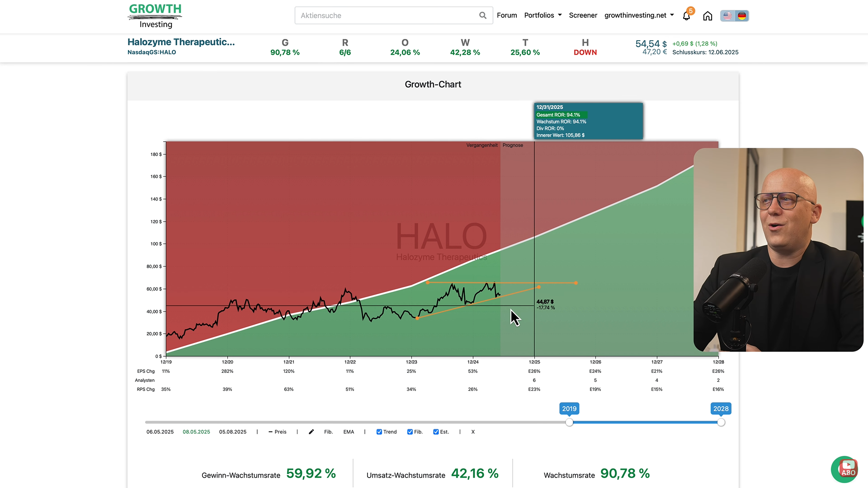Click the Umsatz-Wachstumsrate 42,16 % value

pyautogui.click(x=475, y=473)
